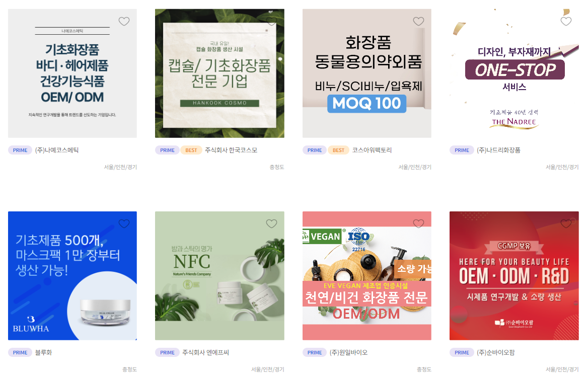Click company name 주식회사 한국코스모

point(231,150)
